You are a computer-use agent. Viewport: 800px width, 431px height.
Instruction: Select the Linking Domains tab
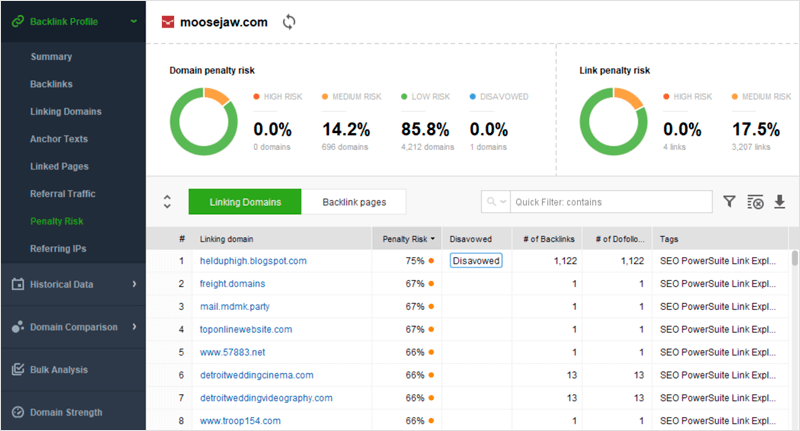point(245,202)
